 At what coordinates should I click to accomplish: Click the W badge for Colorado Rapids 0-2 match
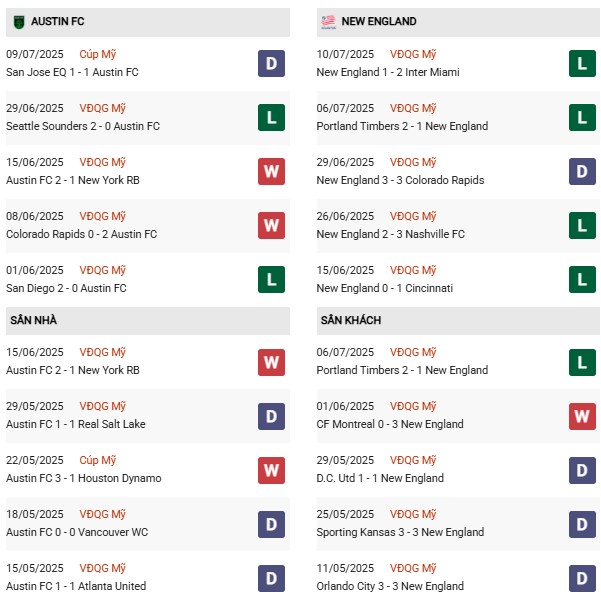click(x=271, y=226)
